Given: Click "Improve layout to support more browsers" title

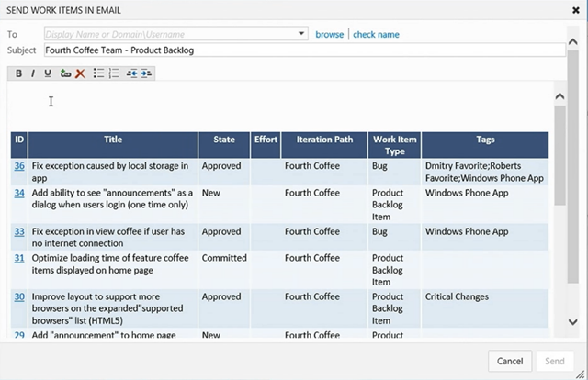Looking at the screenshot, I should tap(107, 308).
